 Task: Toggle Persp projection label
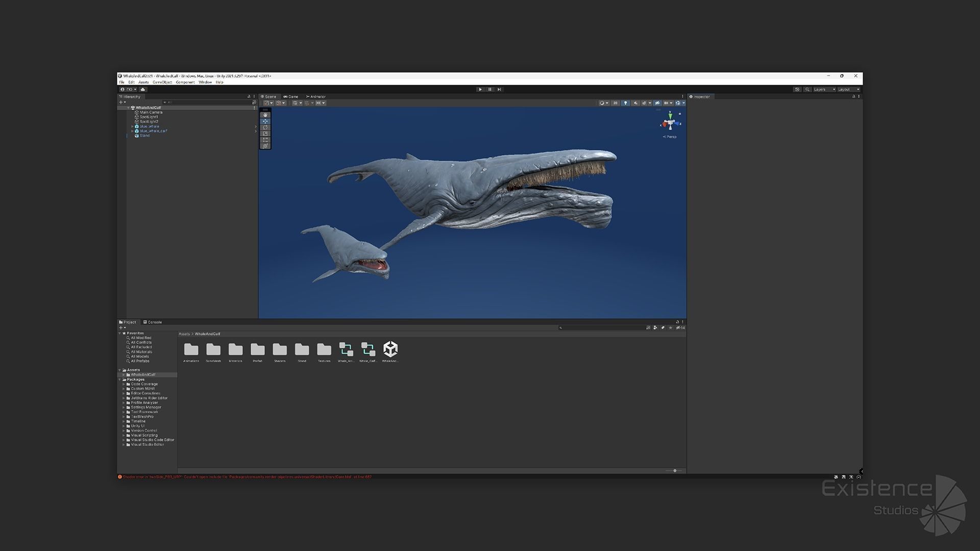(x=670, y=137)
